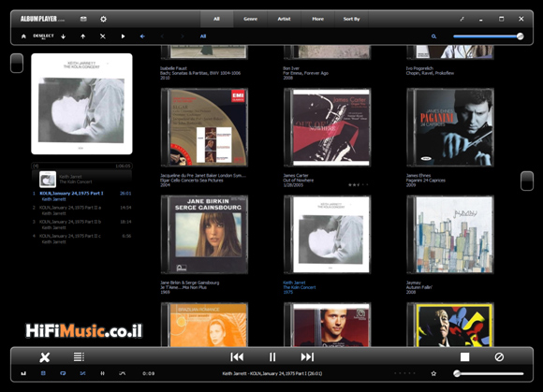Viewport: 543px width, 392px height.
Task: Switch to the Artist tab
Action: coord(284,19)
